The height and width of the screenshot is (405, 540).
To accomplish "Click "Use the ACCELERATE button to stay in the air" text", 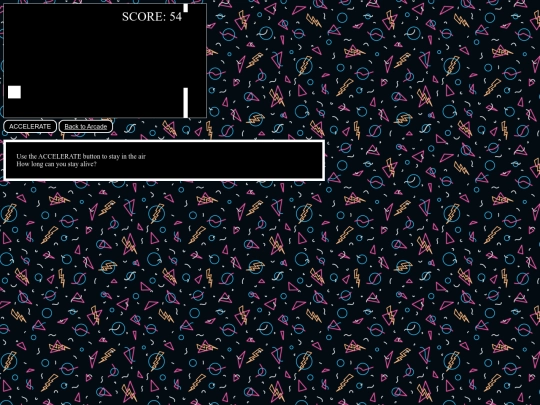I will (81, 156).
